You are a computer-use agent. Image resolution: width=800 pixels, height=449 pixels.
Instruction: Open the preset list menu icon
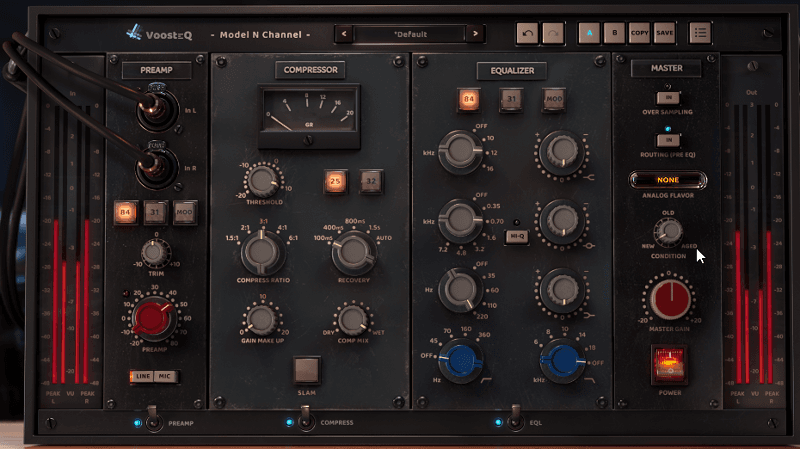[700, 33]
